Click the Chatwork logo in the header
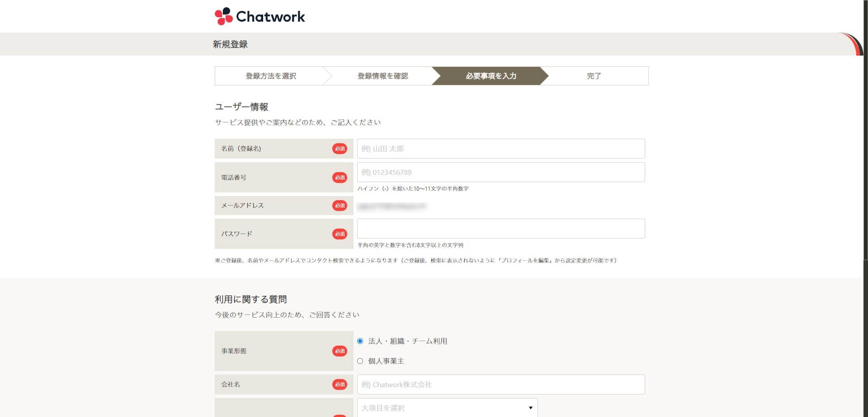Screen dimensions: 868x417 click(x=260, y=17)
